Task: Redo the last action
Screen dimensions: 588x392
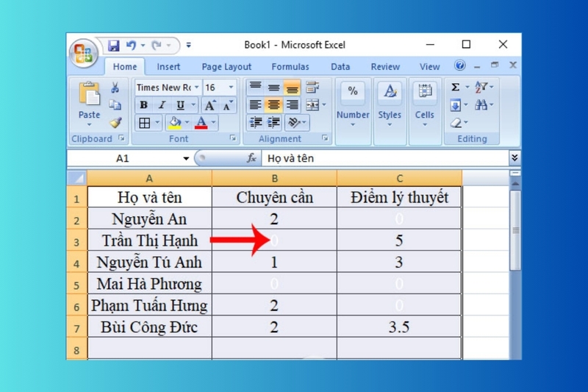Action: click(157, 46)
